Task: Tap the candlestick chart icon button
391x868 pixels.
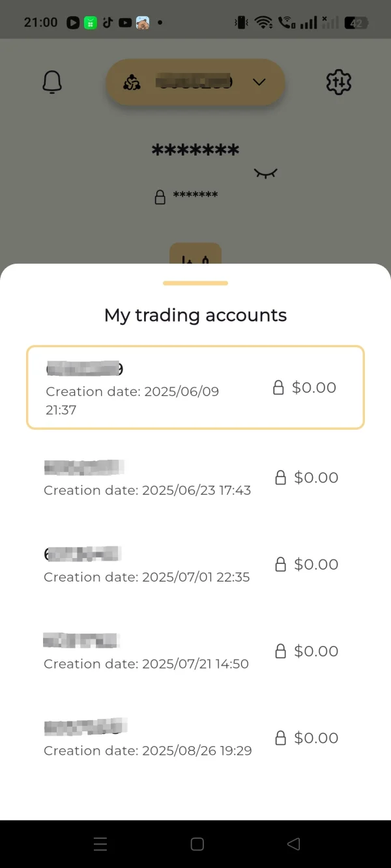Action: pos(195,256)
